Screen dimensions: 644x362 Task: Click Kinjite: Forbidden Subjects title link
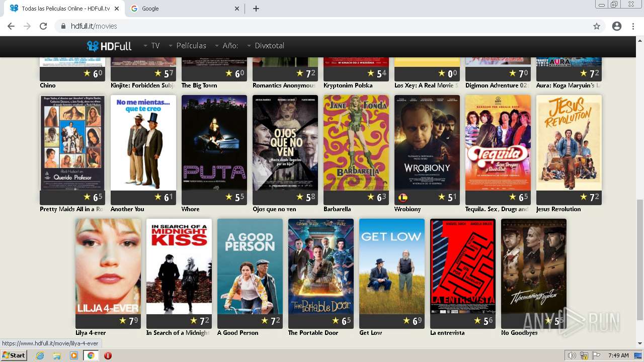[x=142, y=85]
